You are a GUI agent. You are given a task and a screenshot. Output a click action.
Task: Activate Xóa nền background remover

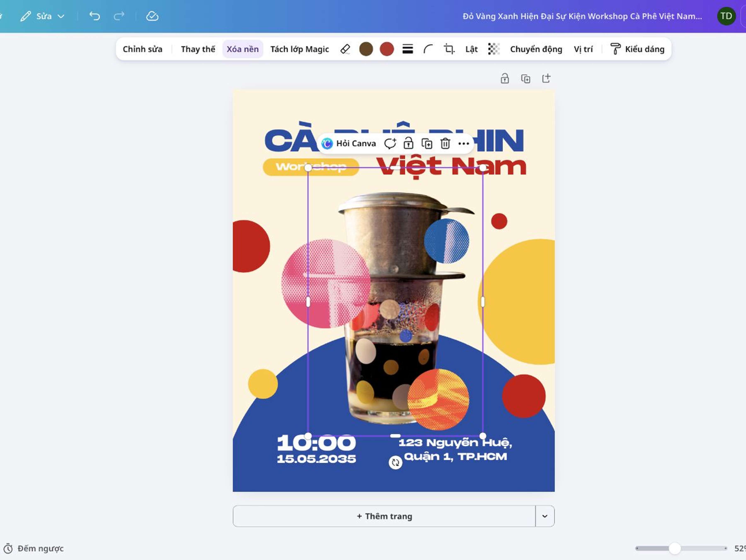(x=242, y=49)
